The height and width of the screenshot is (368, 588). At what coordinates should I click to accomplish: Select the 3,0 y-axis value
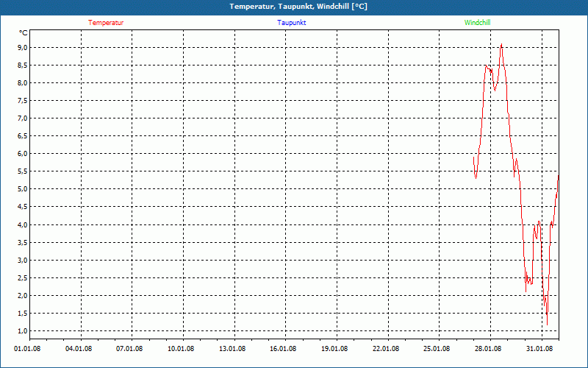[23, 260]
